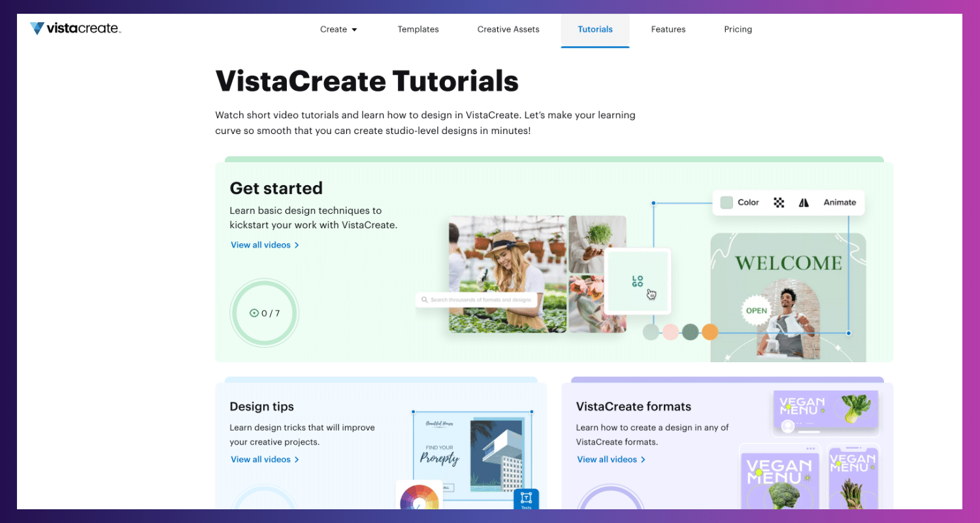Click the eye icon beside 0 / 7
This screenshot has width=980, height=523.
click(x=254, y=313)
